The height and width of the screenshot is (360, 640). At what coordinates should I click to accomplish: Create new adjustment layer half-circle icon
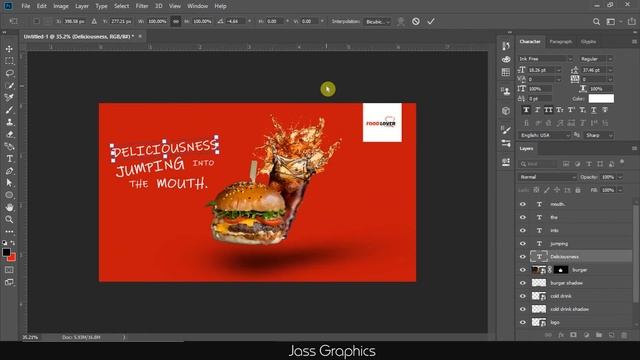click(x=586, y=335)
